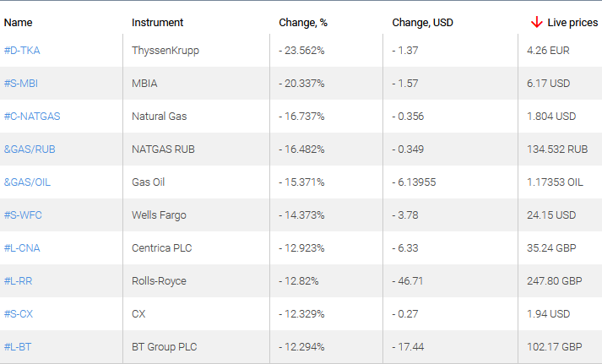Click the #S-CX ticker link

[x=19, y=314]
